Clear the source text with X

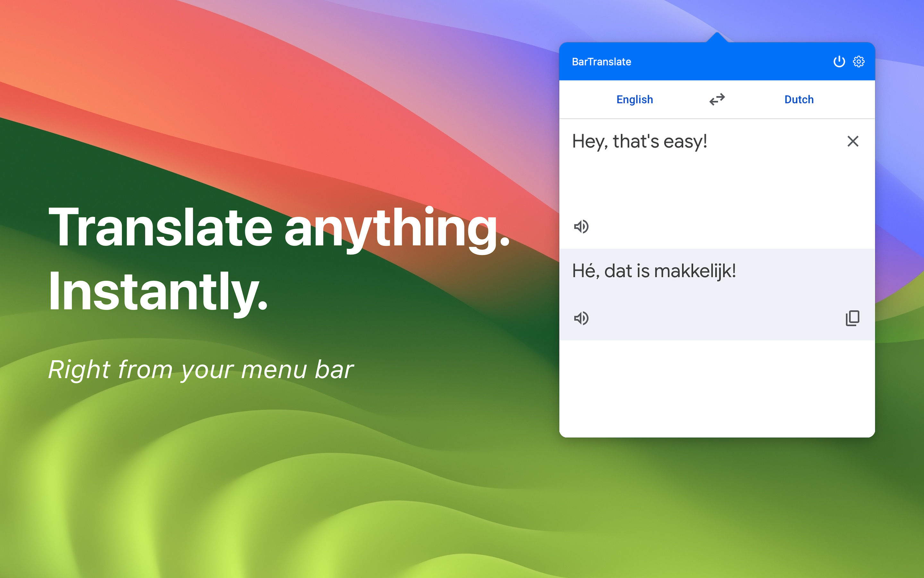(852, 141)
